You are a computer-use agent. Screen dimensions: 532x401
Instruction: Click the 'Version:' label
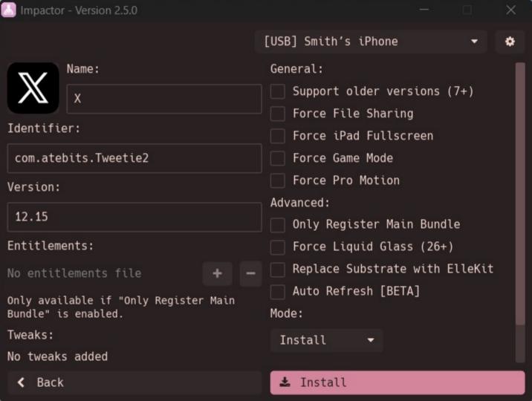(33, 187)
